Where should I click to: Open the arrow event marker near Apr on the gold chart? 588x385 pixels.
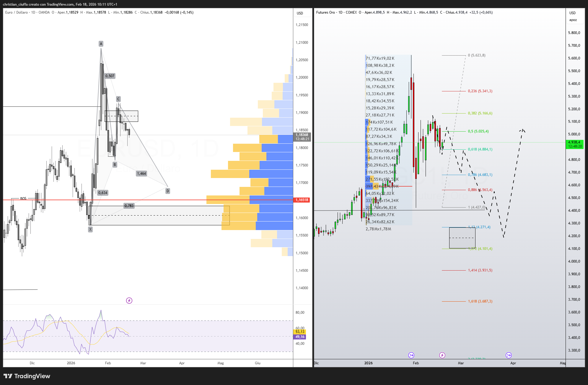(509, 355)
